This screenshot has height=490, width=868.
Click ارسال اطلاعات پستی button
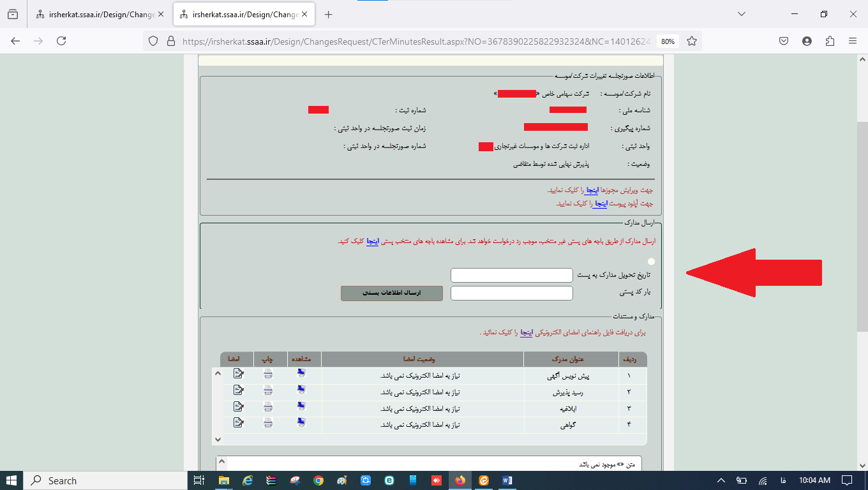pos(392,293)
